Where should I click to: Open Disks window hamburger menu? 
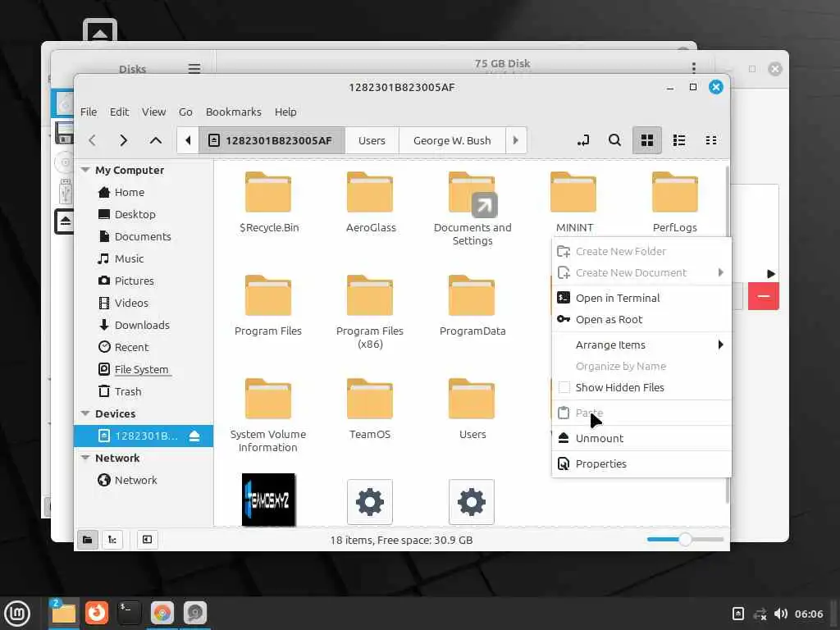[x=194, y=69]
